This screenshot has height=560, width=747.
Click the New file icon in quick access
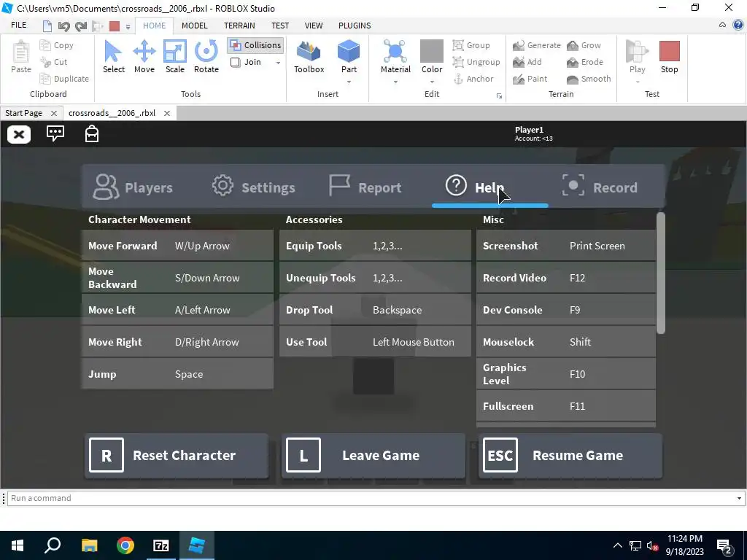(47, 26)
